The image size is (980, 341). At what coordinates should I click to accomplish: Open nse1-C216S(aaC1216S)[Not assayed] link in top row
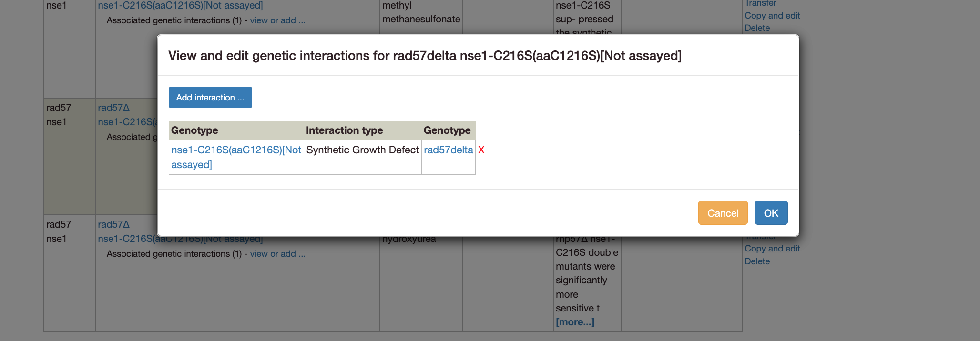180,5
